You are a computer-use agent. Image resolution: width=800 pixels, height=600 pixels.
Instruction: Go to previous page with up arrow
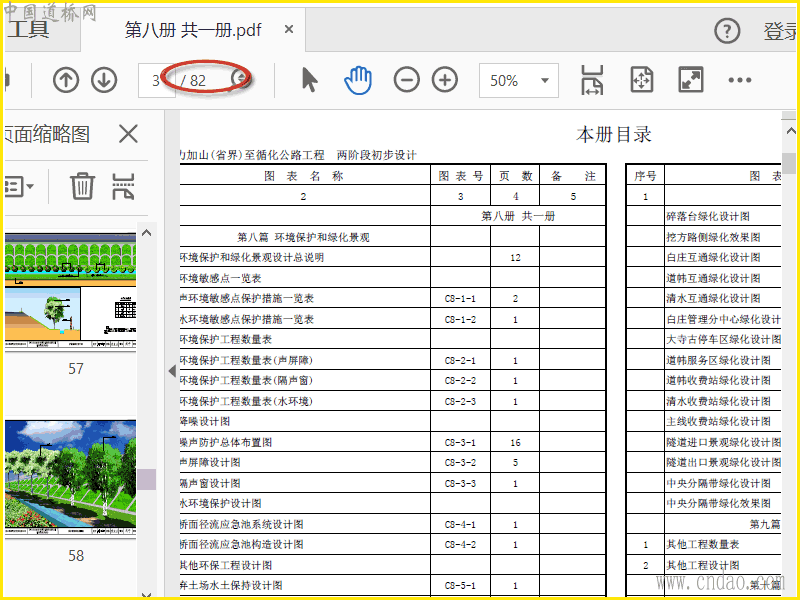[x=66, y=80]
